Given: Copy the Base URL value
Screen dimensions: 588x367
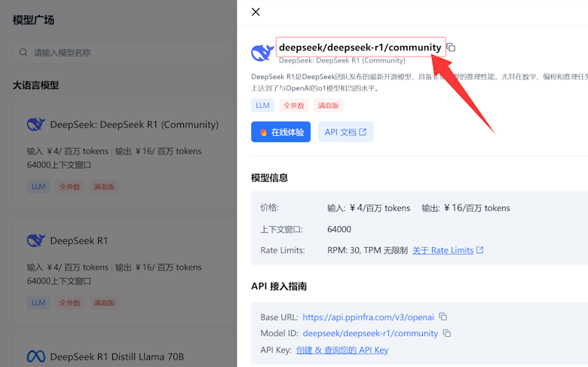Looking at the screenshot, I should [443, 317].
